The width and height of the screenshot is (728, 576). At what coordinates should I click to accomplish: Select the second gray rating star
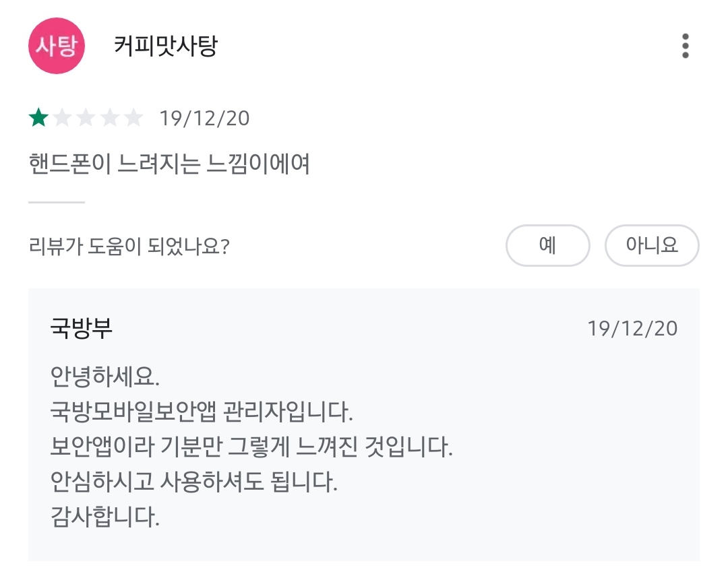(x=62, y=117)
